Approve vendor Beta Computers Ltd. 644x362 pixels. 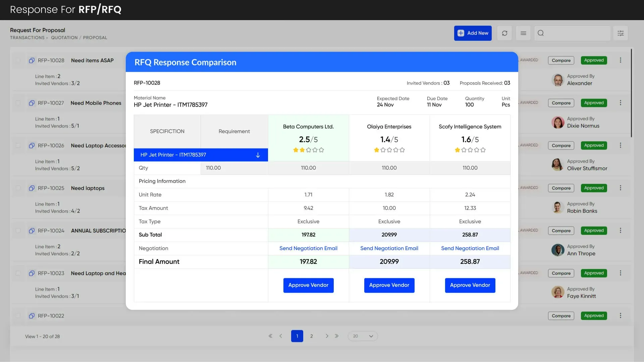pyautogui.click(x=308, y=285)
